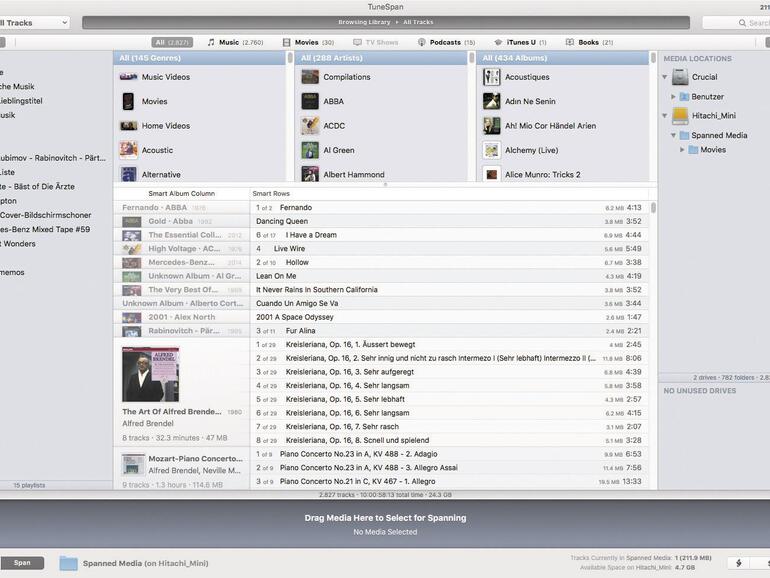The width and height of the screenshot is (770, 578).
Task: Select the track Live Wire
Action: 448,249
